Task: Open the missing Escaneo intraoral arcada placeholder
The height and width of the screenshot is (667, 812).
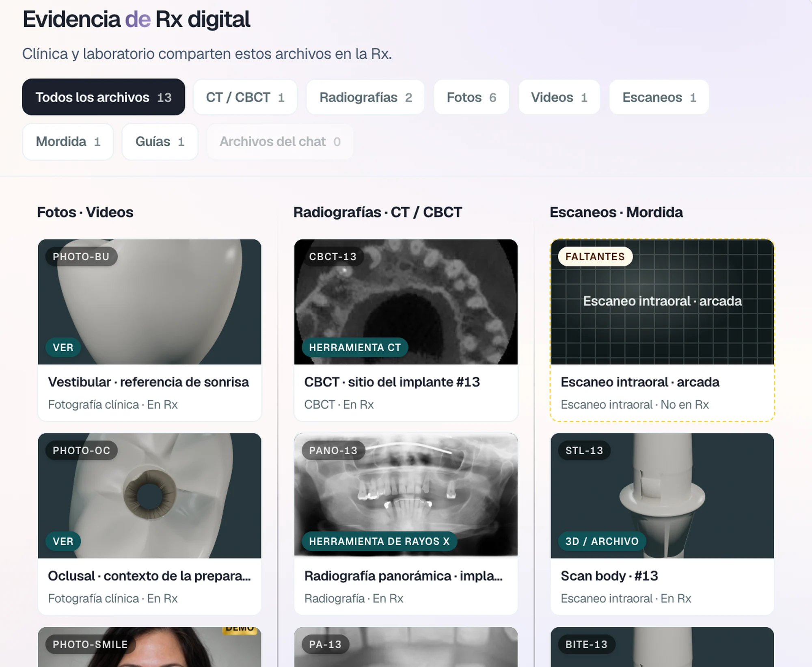Action: (x=662, y=302)
